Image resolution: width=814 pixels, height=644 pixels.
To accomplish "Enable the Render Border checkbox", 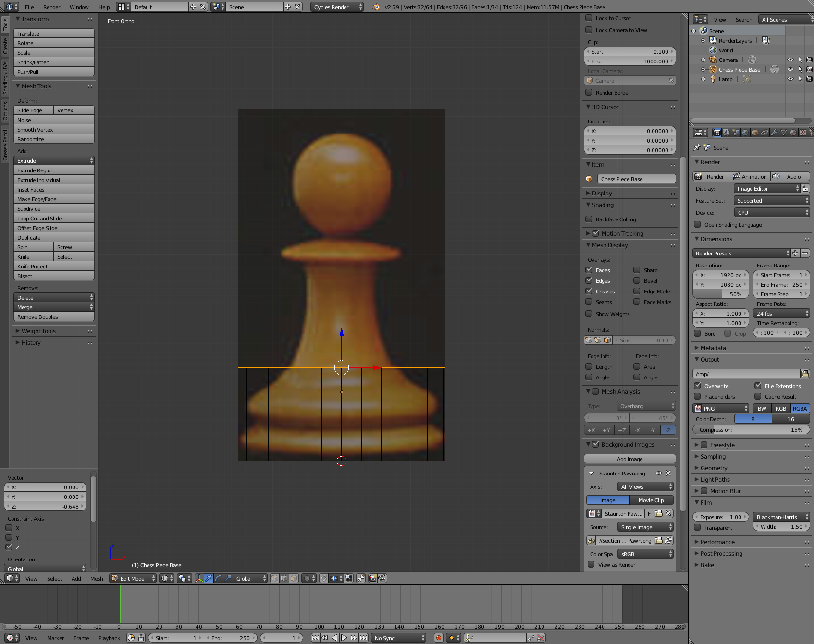I will [x=589, y=92].
